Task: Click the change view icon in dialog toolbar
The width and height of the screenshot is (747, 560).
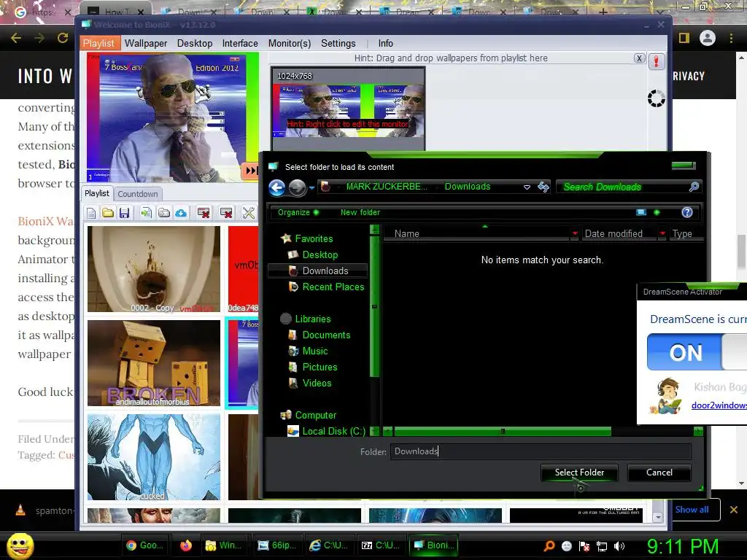Action: tap(641, 212)
